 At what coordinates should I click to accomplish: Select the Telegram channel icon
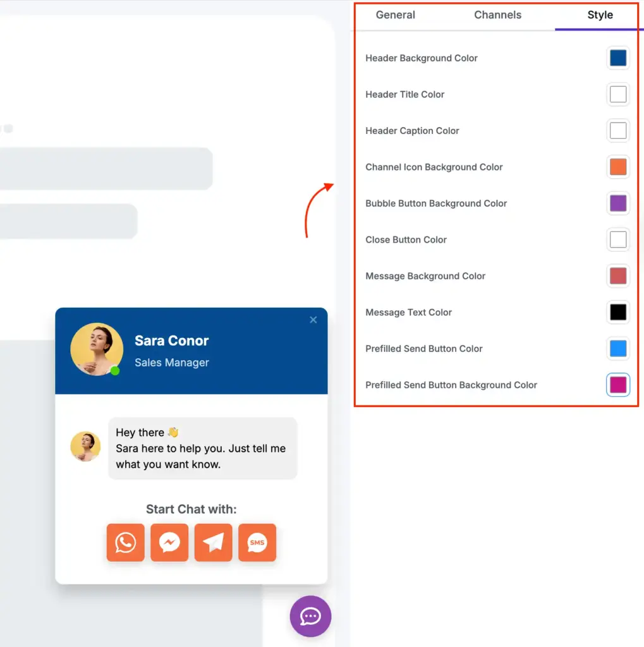213,542
